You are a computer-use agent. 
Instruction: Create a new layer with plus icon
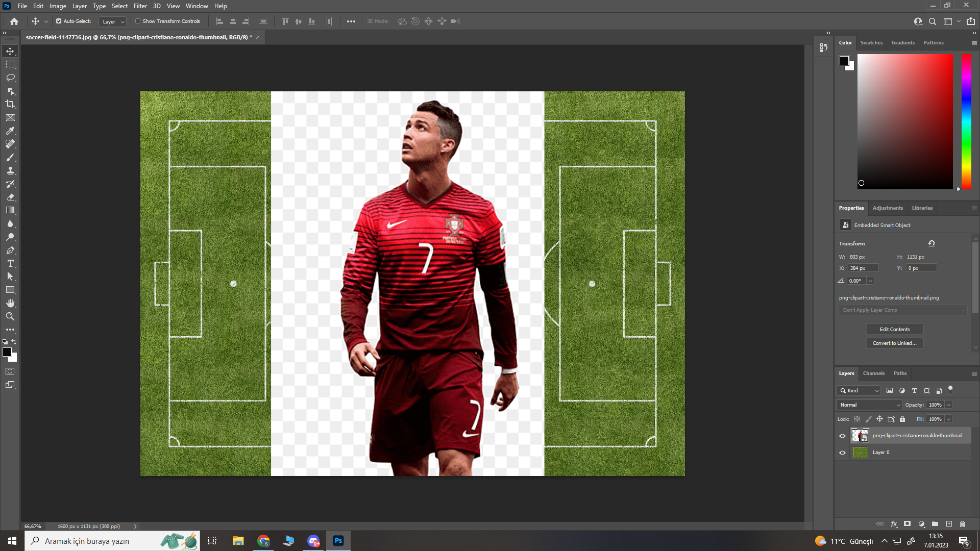(x=949, y=524)
